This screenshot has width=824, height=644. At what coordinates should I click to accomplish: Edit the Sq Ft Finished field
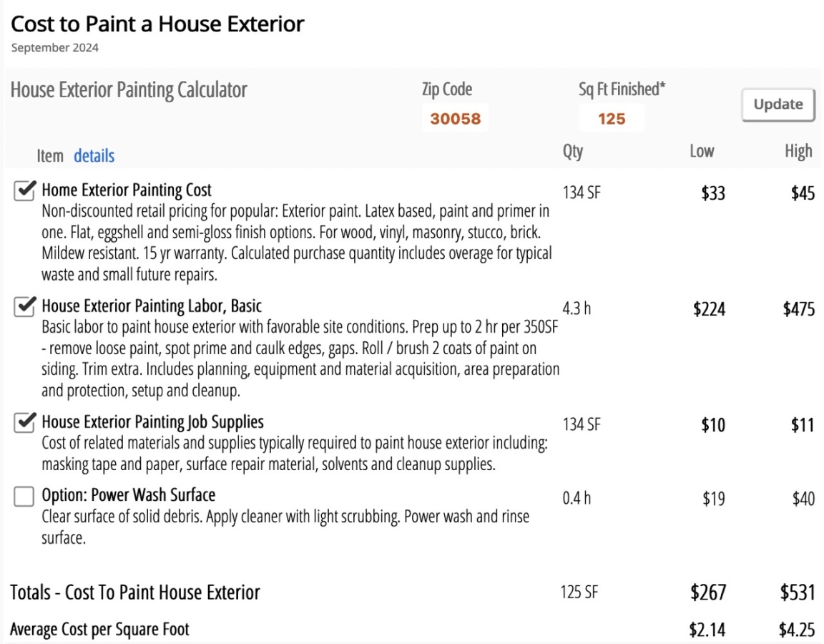tap(612, 119)
